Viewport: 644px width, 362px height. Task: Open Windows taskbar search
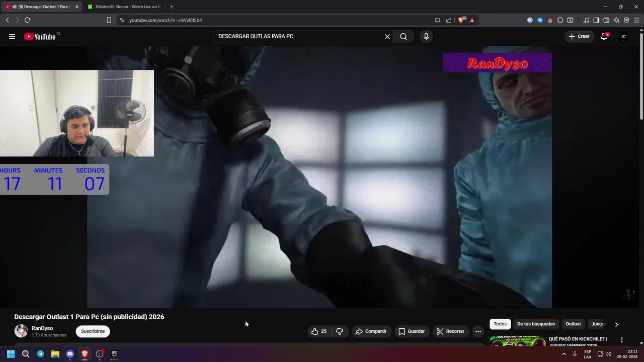[26, 354]
